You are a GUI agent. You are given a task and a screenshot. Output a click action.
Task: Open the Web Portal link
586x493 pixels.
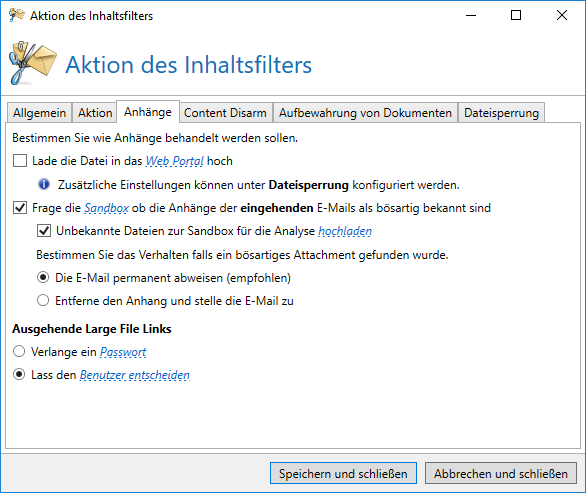click(x=175, y=161)
